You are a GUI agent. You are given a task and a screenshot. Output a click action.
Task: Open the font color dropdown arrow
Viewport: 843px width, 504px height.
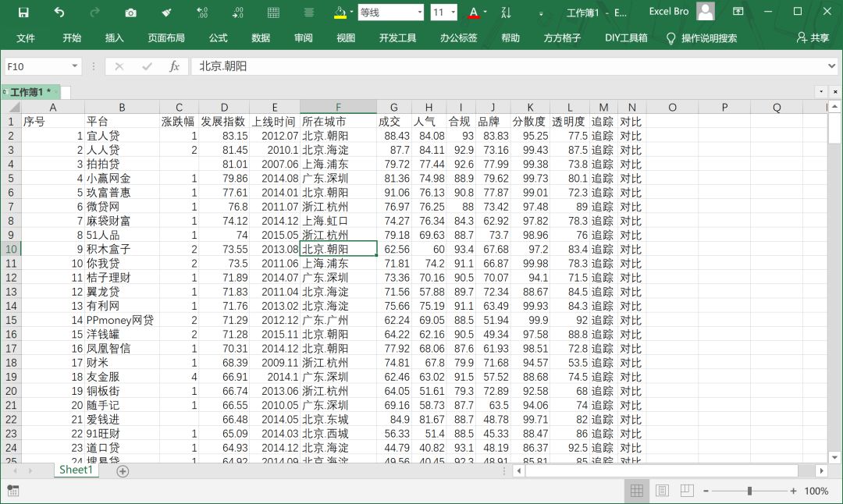pos(485,12)
